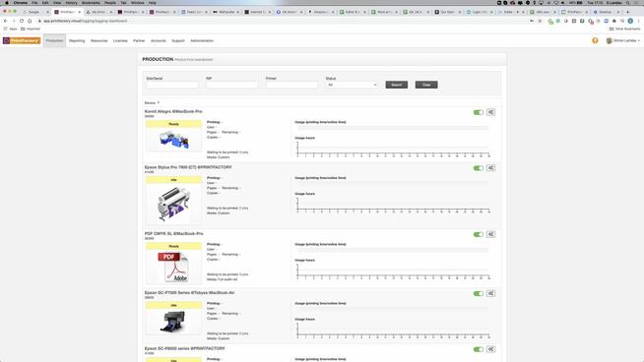The image size is (644, 362).
Task: Sort by Device column arrow
Action: click(x=159, y=102)
